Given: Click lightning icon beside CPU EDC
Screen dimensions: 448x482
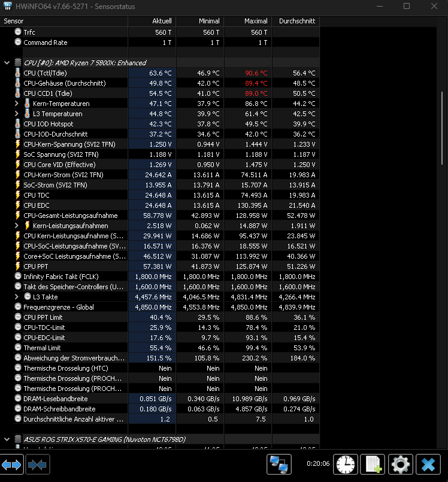Looking at the screenshot, I should 18,205.
